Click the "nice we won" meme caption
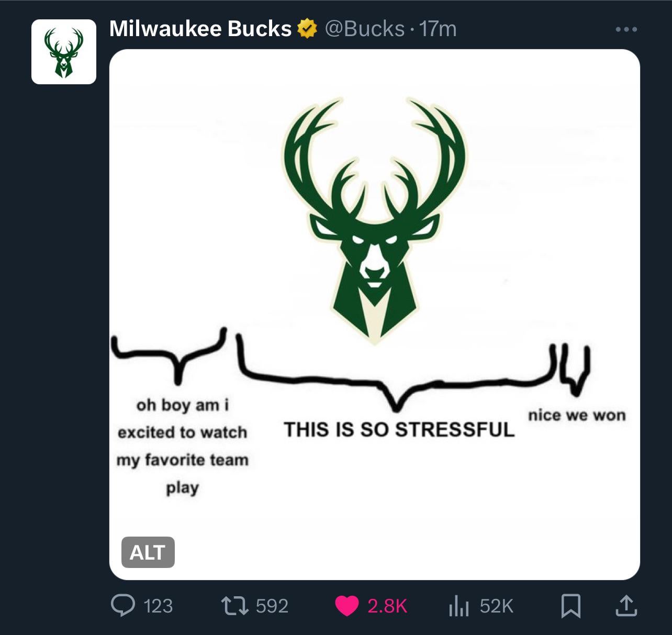672x635 pixels. pos(577,416)
